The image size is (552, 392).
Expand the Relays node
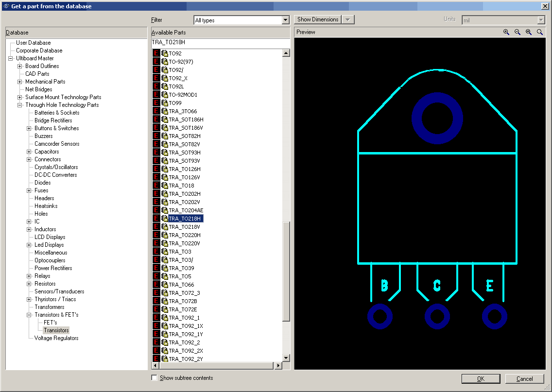29,276
